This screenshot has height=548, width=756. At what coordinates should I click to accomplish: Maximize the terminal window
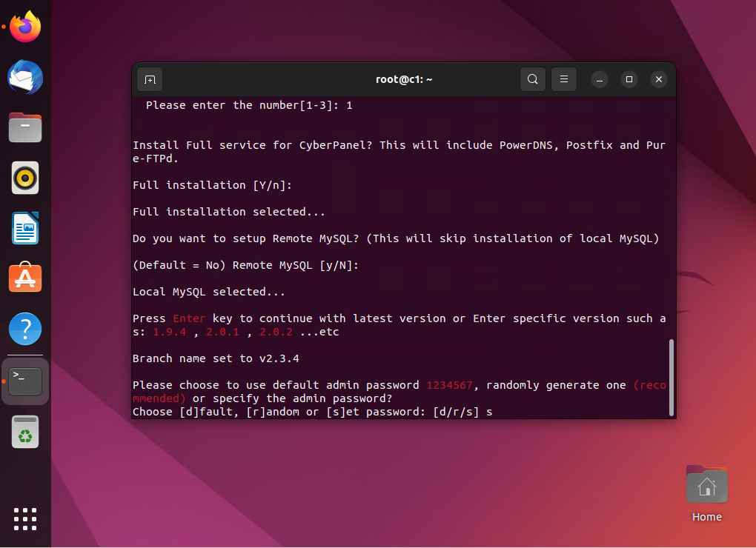tap(629, 79)
